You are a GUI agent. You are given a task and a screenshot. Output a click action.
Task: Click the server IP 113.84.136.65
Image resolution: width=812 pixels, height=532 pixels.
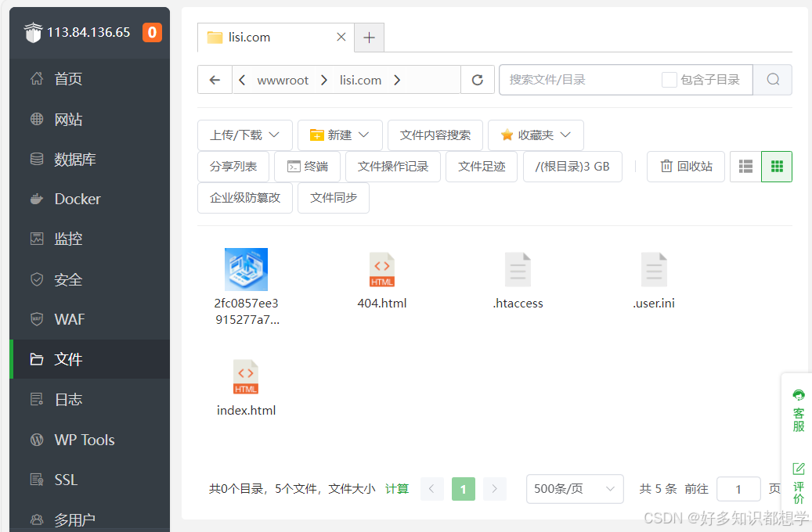point(88,33)
